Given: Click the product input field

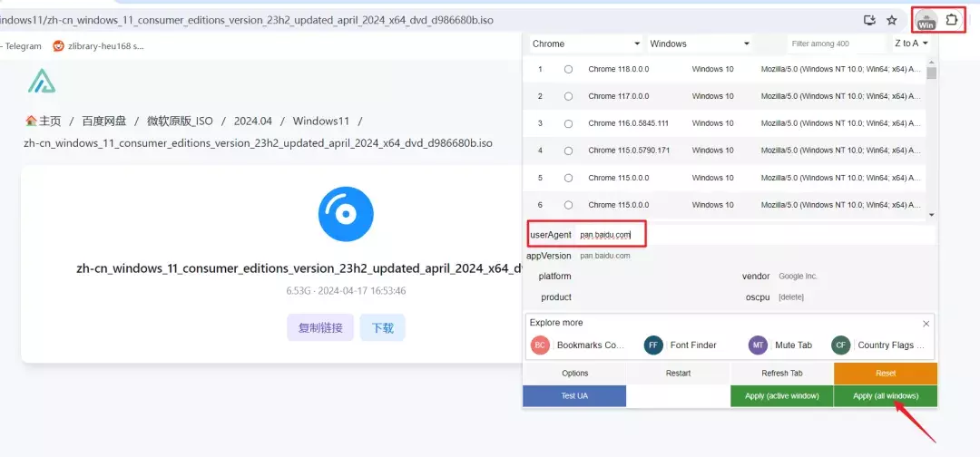Looking at the screenshot, I should 653,297.
